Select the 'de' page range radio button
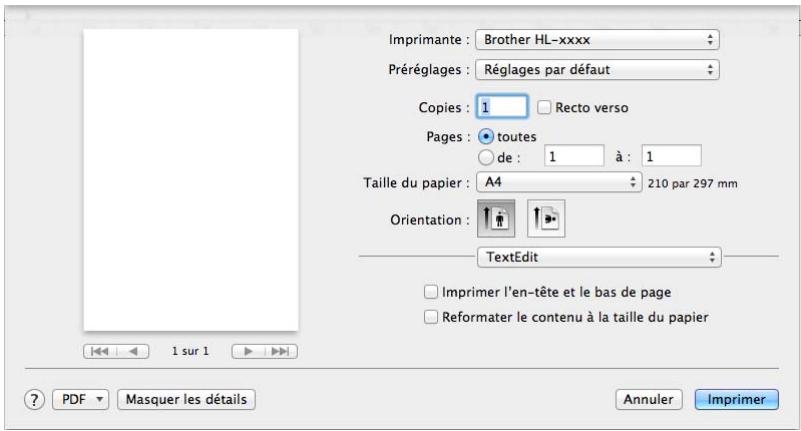 [x=486, y=157]
